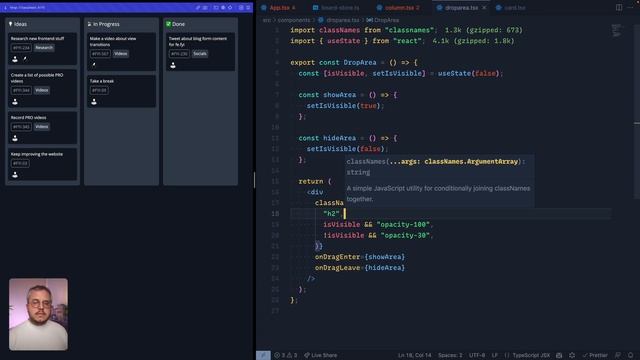640x360 pixels.
Task: Click the browser menu icon at toolbar end
Action: [248, 7]
